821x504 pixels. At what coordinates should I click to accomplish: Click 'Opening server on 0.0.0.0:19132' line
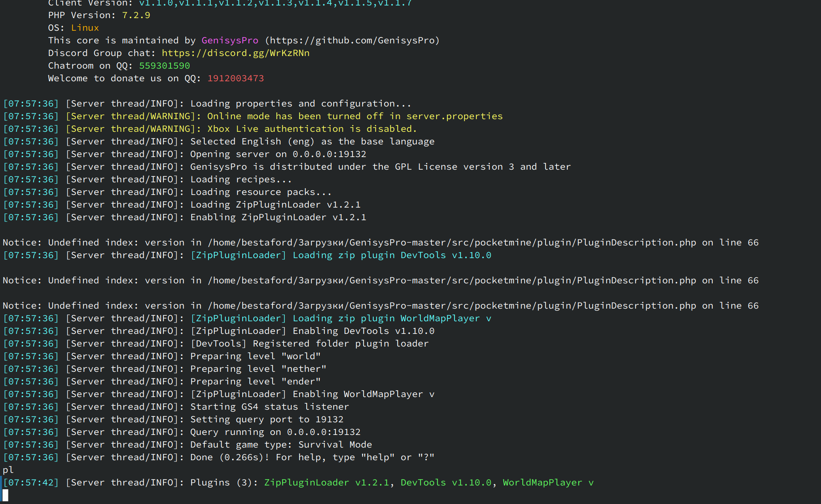click(x=278, y=154)
